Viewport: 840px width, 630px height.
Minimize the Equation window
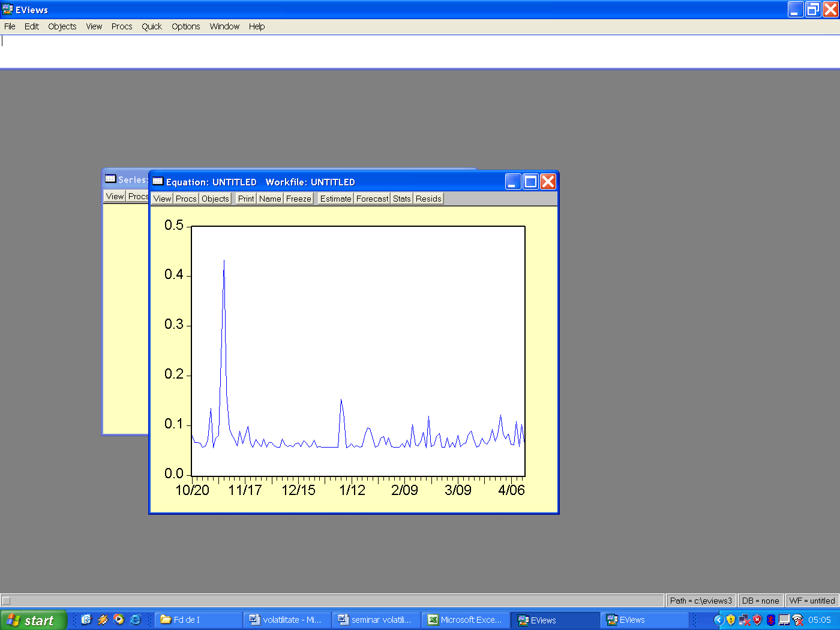click(513, 181)
